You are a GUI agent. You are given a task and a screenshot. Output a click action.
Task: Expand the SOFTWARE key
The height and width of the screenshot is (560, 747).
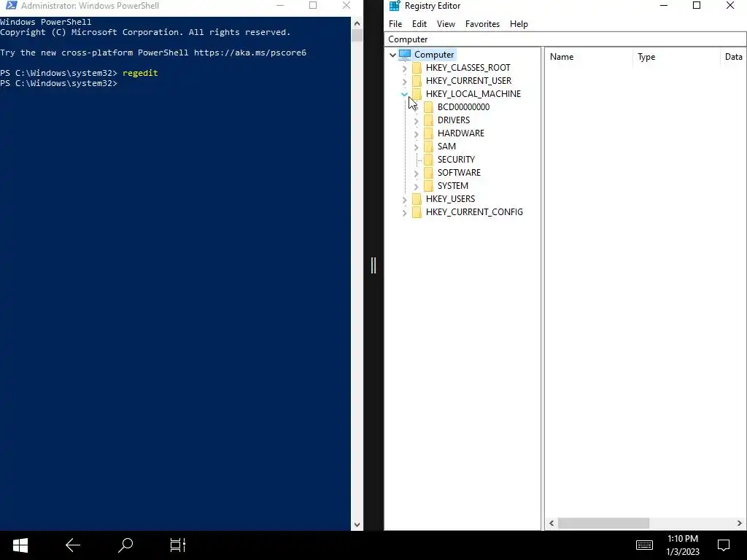point(416,174)
